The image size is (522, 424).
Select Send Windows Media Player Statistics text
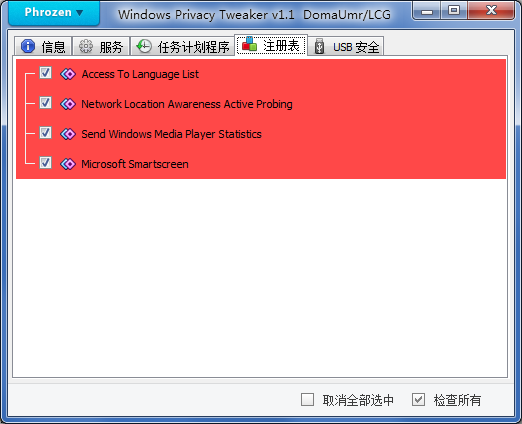pyautogui.click(x=171, y=134)
